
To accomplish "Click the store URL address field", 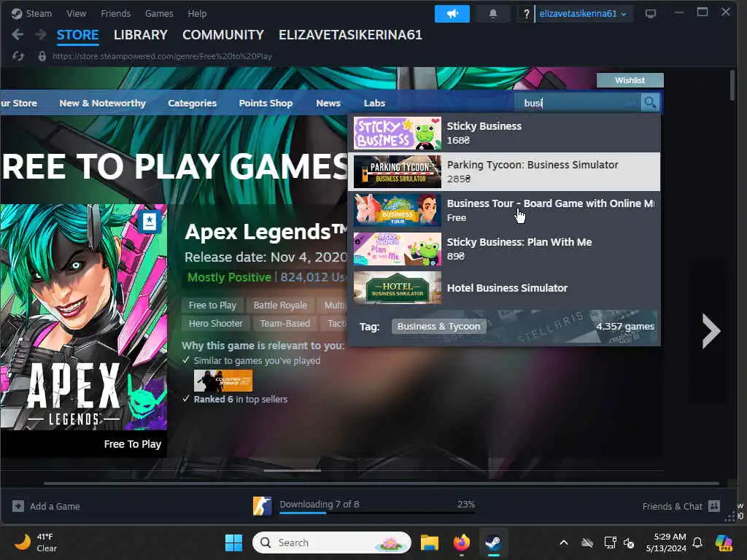I will (163, 56).
